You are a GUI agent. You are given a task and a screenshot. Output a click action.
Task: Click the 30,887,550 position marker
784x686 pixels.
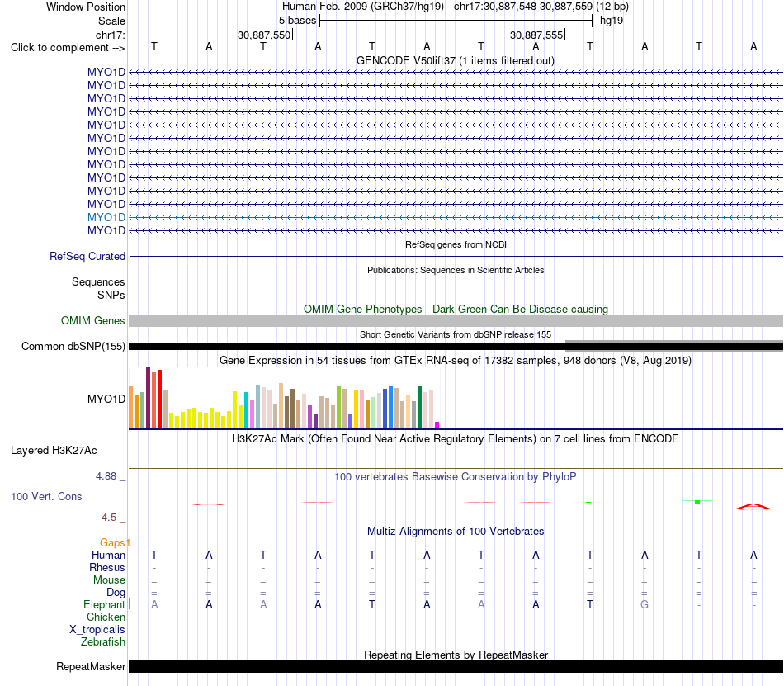(263, 35)
